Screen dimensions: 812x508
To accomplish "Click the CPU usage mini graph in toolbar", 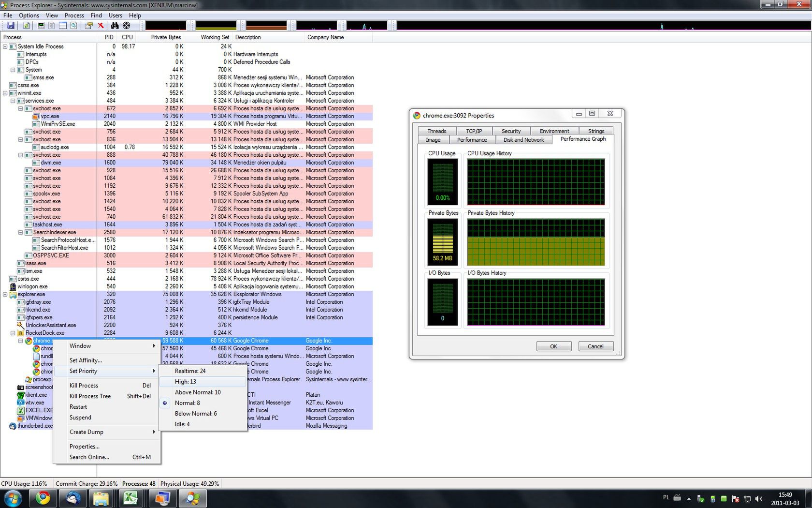I will point(166,26).
